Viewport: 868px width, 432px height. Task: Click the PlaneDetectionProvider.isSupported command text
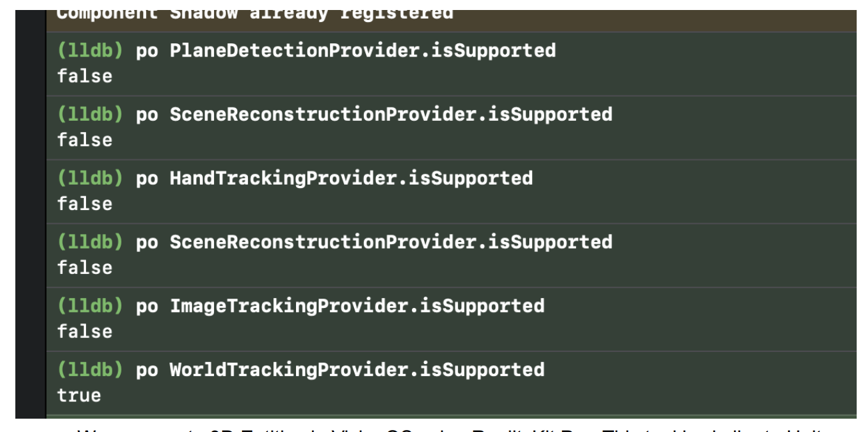pos(363,51)
